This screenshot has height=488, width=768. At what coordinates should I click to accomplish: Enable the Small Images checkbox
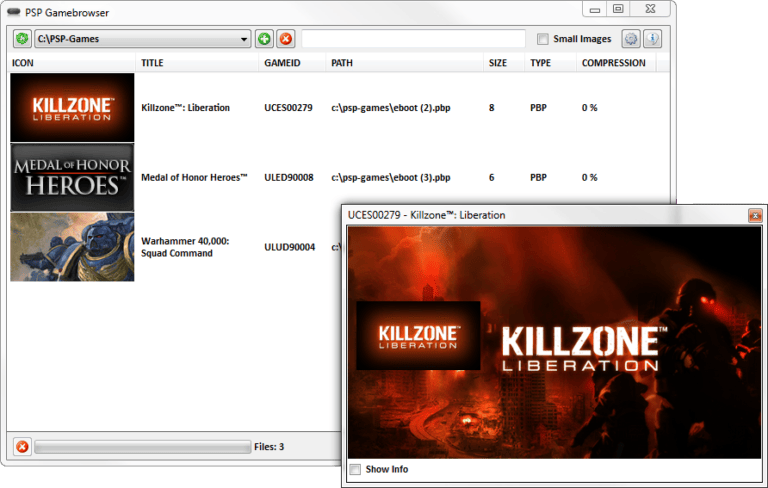543,40
